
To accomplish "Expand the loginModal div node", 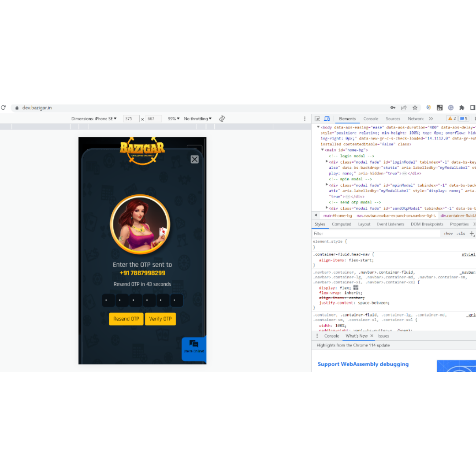I will 327,162.
